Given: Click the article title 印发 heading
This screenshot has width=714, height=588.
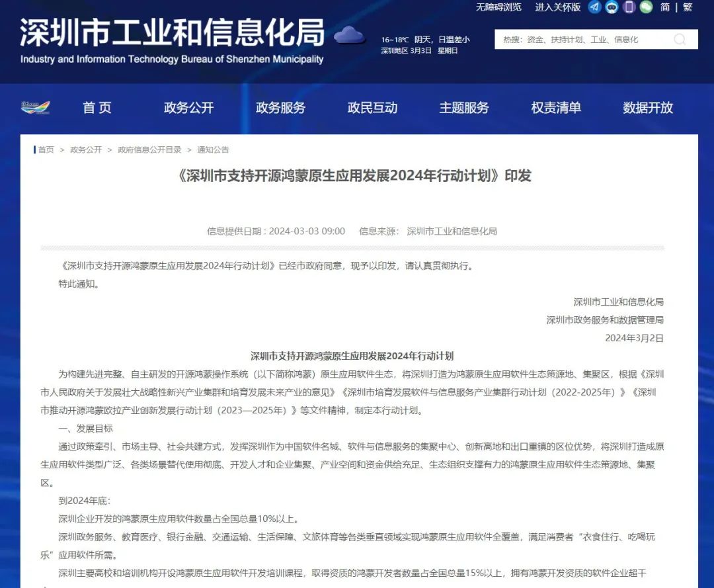Looking at the screenshot, I should point(355,175).
